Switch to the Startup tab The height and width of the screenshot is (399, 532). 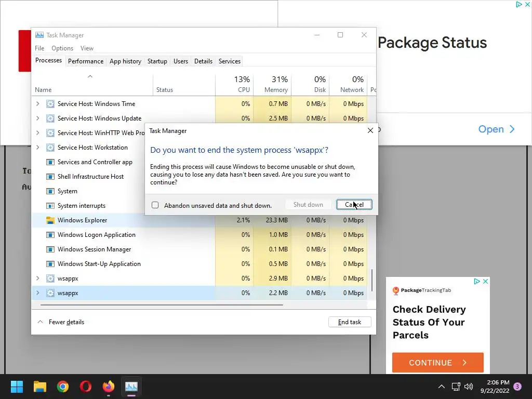(x=157, y=61)
